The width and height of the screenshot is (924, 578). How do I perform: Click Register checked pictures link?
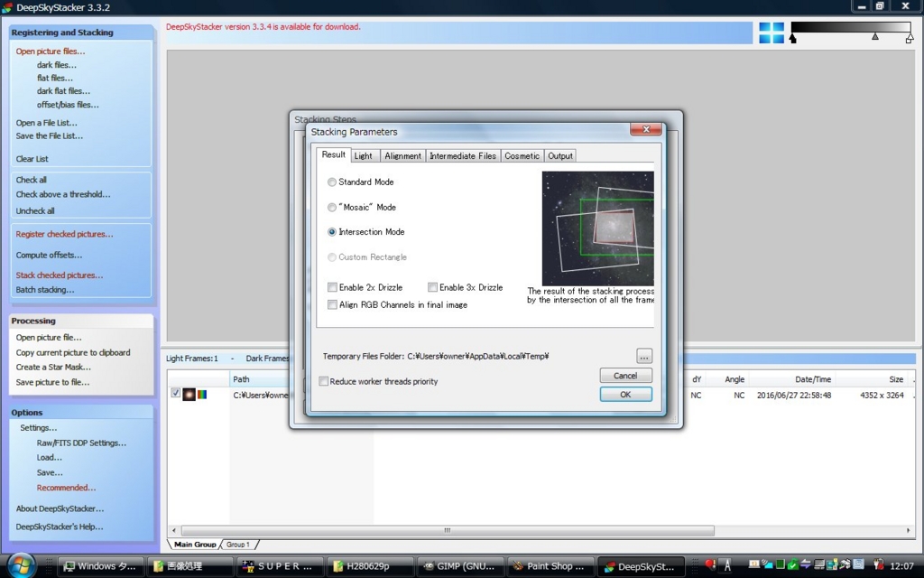(64, 234)
